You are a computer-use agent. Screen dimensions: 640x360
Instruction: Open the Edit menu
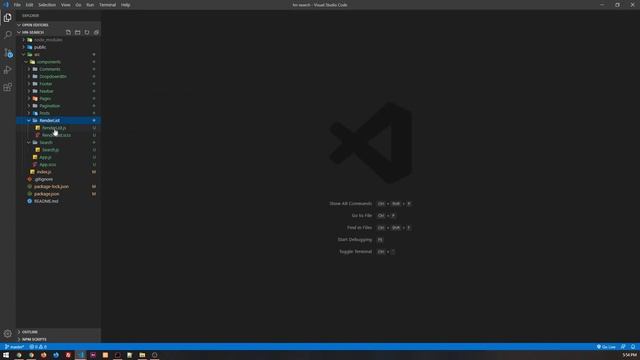pyautogui.click(x=29, y=5)
